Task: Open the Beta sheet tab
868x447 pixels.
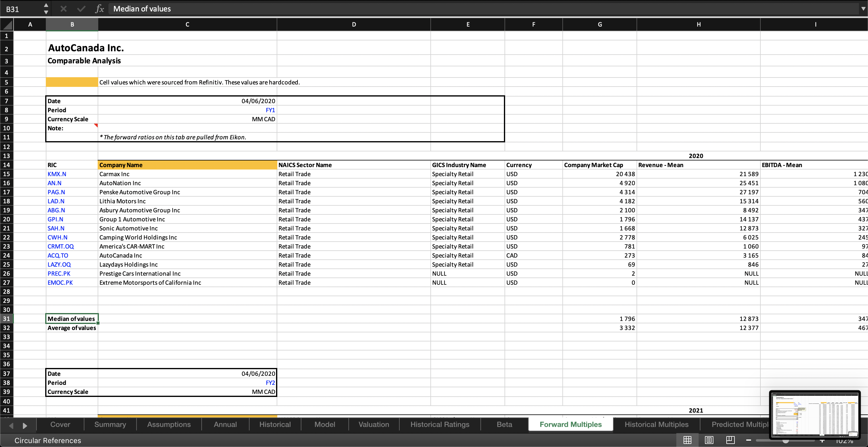Action: [505, 424]
